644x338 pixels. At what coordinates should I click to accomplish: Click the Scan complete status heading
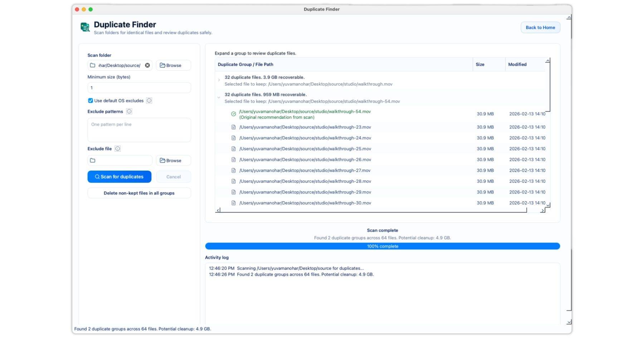tap(382, 230)
